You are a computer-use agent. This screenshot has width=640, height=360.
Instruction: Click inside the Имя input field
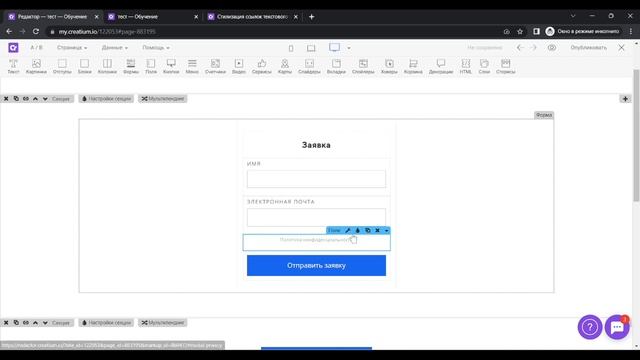[x=316, y=179]
